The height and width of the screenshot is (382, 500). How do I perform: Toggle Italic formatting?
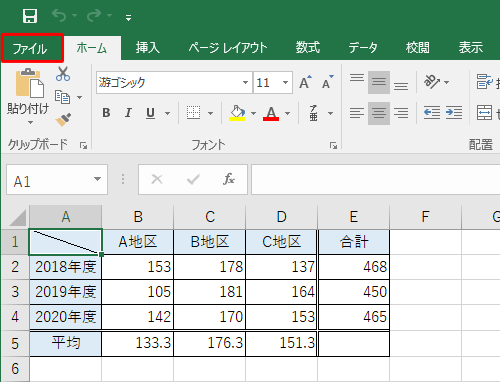[128, 113]
